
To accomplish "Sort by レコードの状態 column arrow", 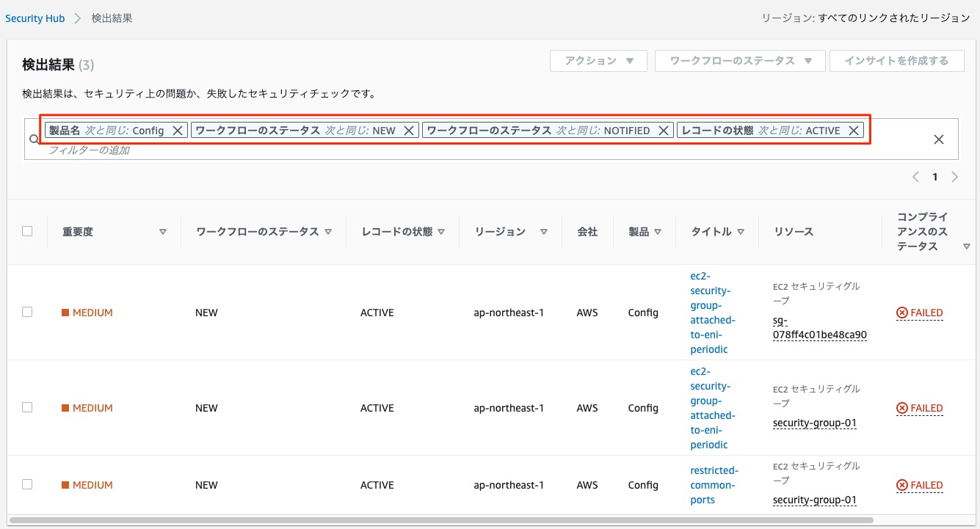I will [x=441, y=232].
